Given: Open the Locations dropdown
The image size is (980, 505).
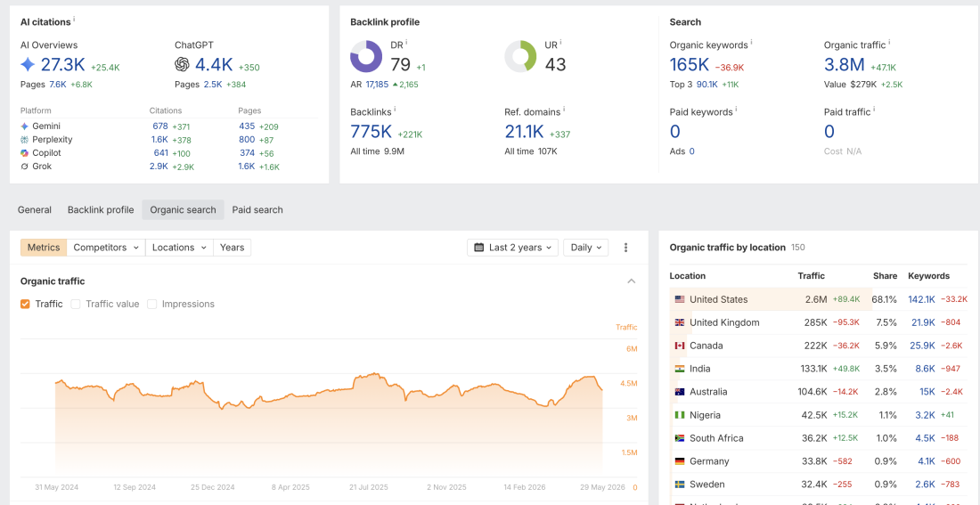Looking at the screenshot, I should tap(179, 248).
